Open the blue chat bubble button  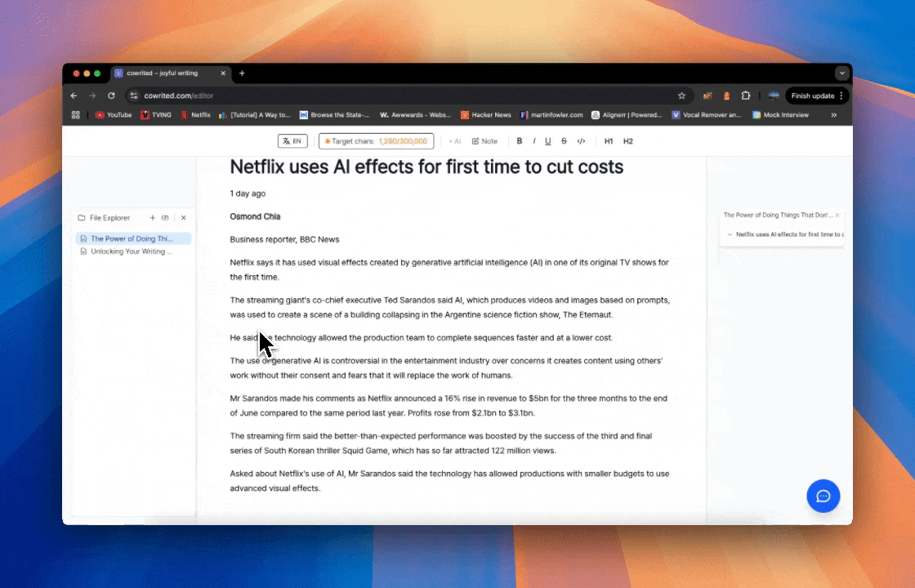[x=823, y=497]
